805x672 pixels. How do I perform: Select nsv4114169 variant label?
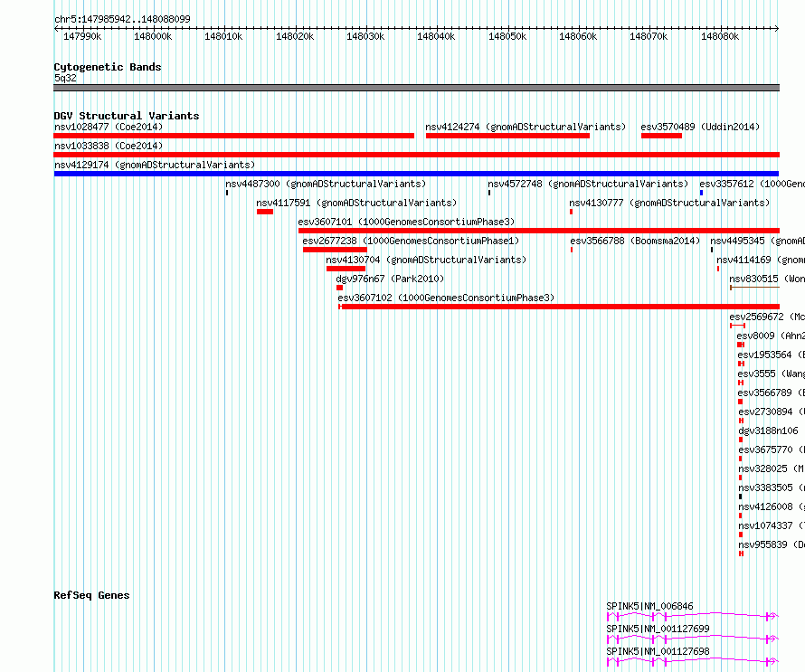pos(761,260)
